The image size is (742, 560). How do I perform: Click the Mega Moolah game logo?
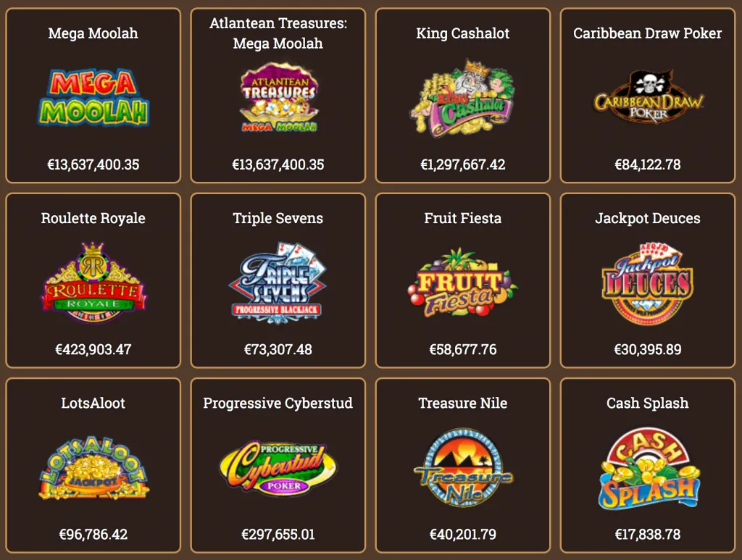(x=93, y=98)
